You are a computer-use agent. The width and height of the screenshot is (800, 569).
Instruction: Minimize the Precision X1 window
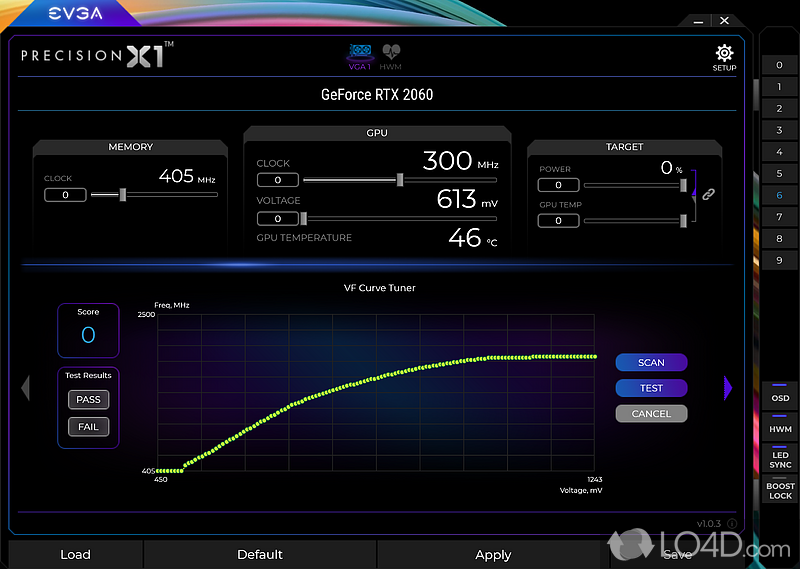coord(698,21)
